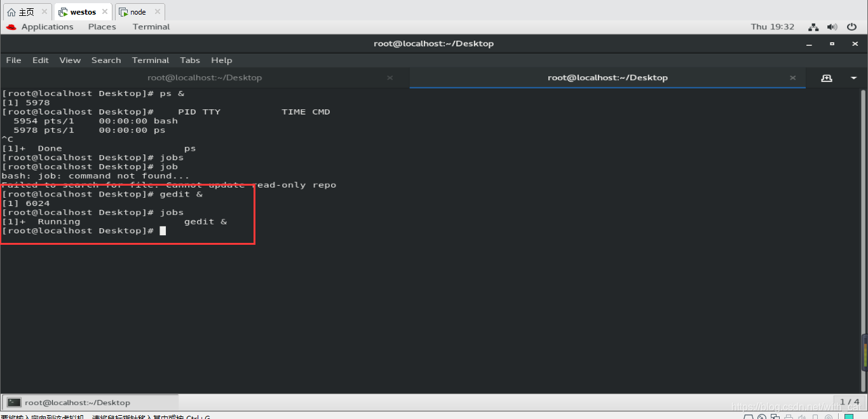Click the '^C' line

(x=7, y=139)
